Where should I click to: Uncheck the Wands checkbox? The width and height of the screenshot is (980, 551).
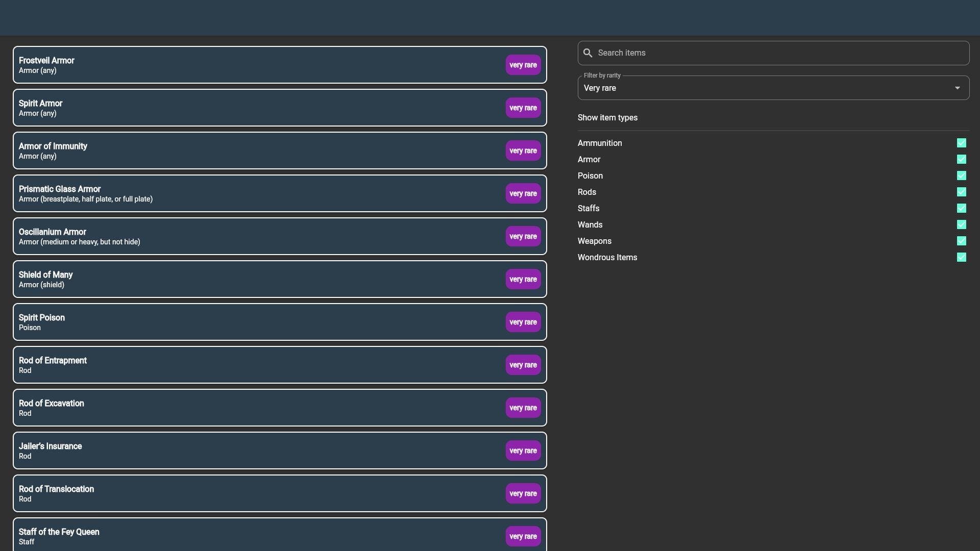click(x=961, y=225)
